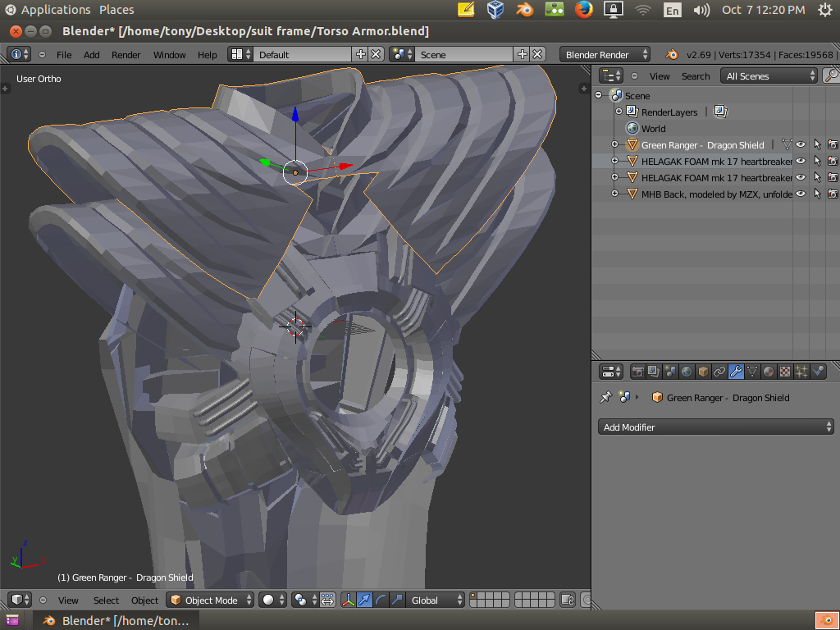Click the second RenderLayers icon after the separator
Viewport: 840px width, 630px height.
coord(720,112)
